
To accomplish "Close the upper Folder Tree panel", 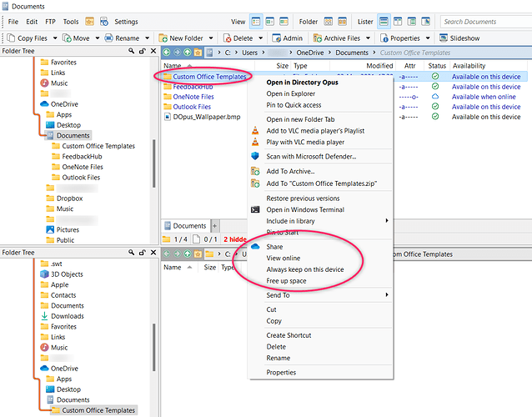I will (153, 51).
